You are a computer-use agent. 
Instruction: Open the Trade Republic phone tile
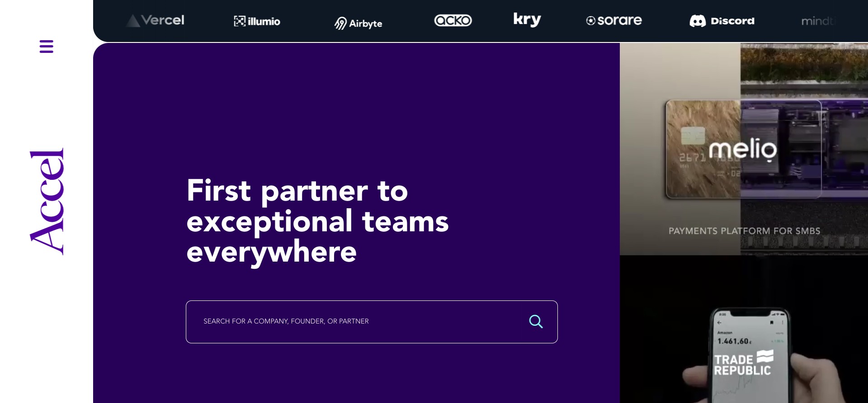click(x=744, y=329)
